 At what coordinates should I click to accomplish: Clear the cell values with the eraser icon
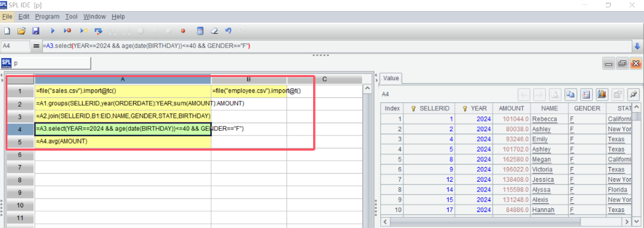tap(214, 31)
